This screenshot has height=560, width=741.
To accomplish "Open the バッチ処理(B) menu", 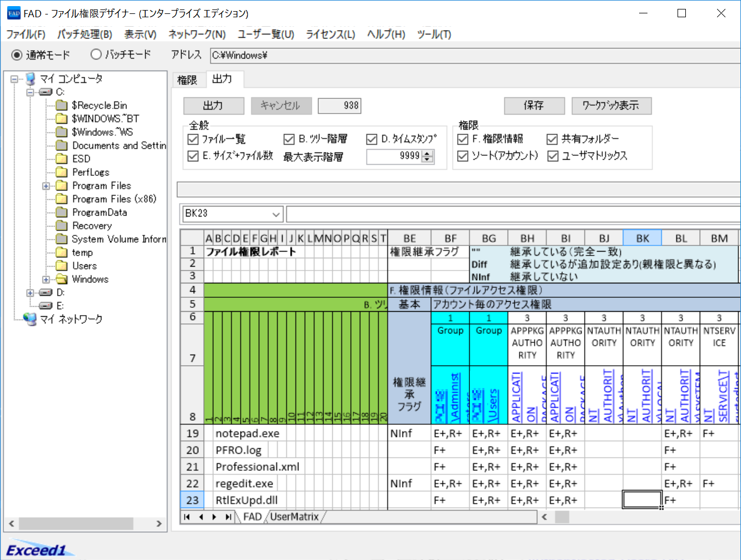I will tap(85, 35).
